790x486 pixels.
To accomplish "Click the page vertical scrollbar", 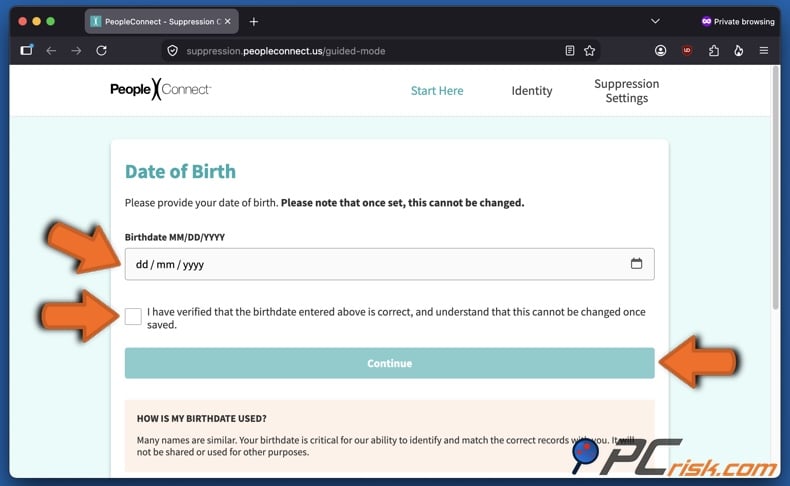I will point(775,189).
